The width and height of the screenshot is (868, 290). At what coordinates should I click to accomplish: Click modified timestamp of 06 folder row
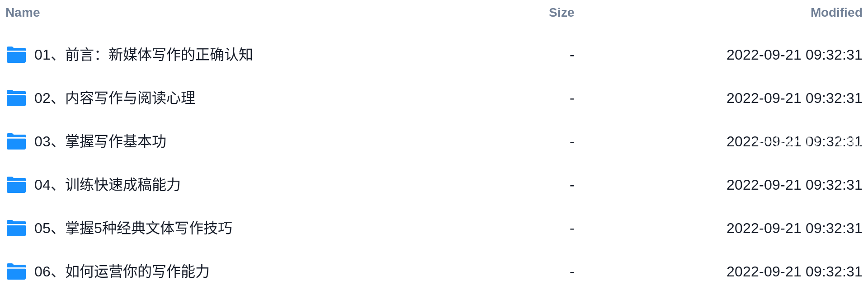794,271
